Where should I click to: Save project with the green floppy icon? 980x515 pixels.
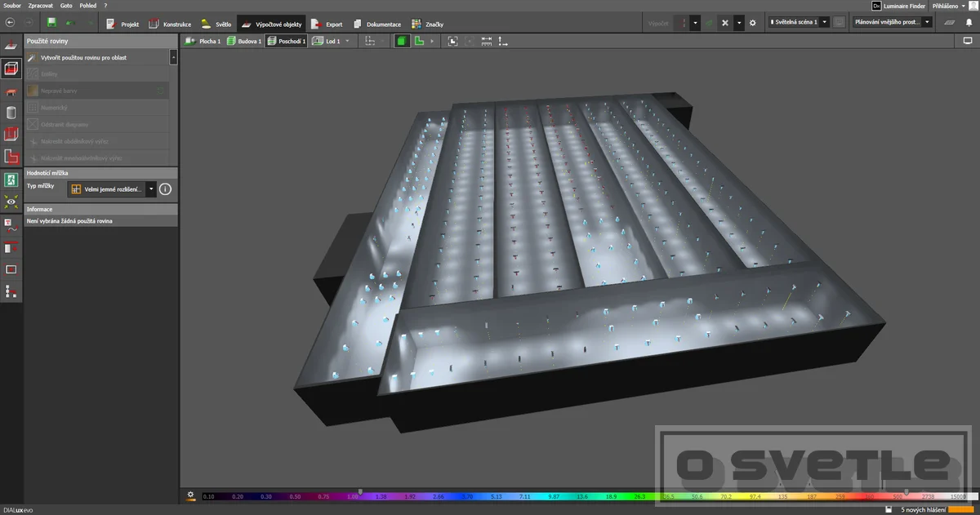tap(52, 23)
